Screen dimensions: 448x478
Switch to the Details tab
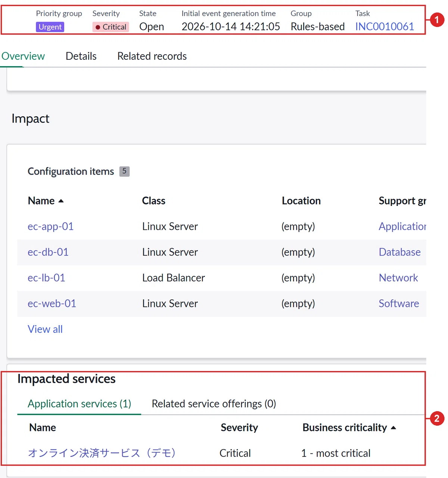tap(81, 56)
